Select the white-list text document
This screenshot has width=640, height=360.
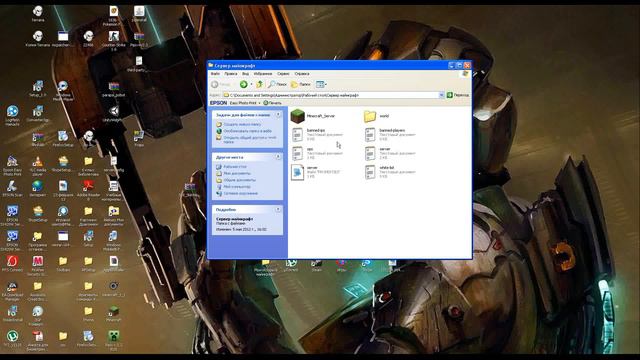coord(390,172)
